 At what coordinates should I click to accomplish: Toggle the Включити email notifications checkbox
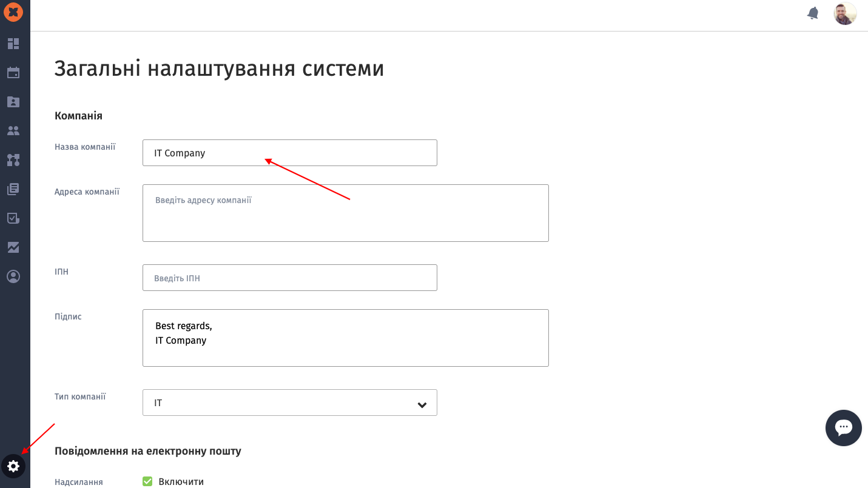[147, 481]
